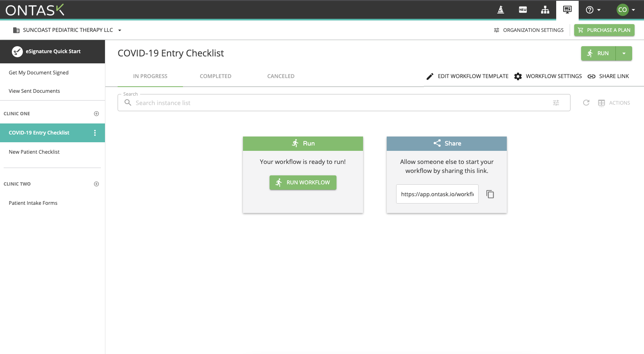Open eSignature Quick Start
The width and height of the screenshot is (644, 354).
(52, 52)
